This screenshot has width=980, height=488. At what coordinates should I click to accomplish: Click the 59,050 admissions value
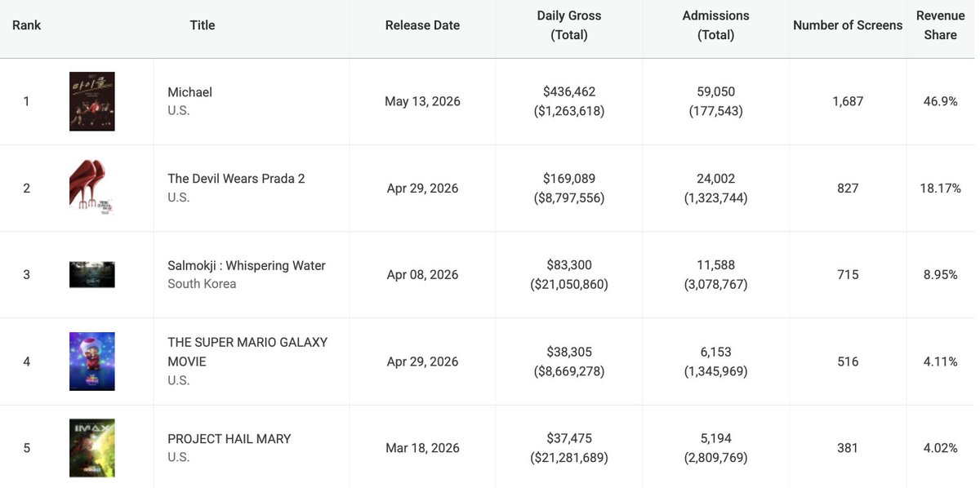[x=716, y=92]
